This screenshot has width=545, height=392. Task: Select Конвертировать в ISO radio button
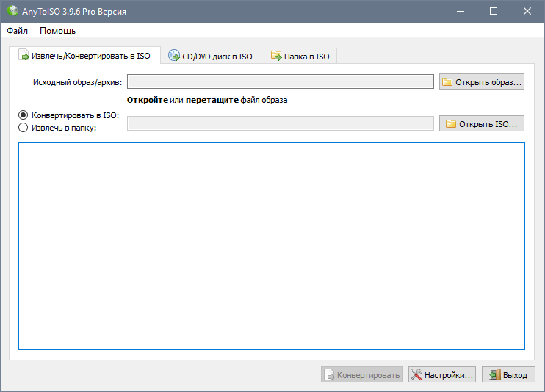(x=68, y=115)
